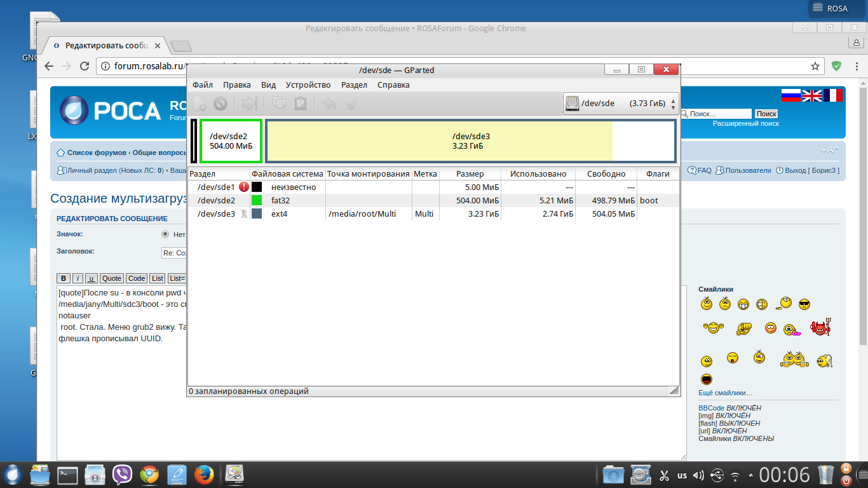
Task: Click the 'Файловая система' column header
Action: click(x=288, y=174)
